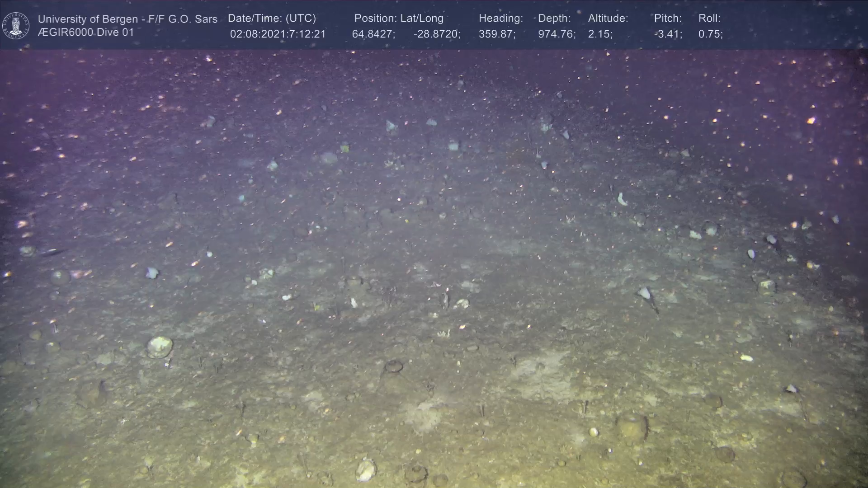
Task: Click the University of Bergen logo
Action: (x=16, y=25)
